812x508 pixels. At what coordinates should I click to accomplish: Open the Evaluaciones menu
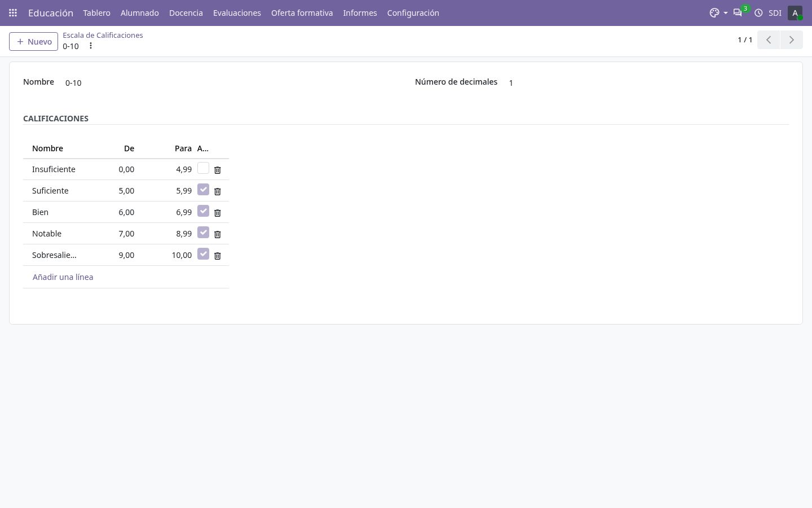pyautogui.click(x=237, y=12)
